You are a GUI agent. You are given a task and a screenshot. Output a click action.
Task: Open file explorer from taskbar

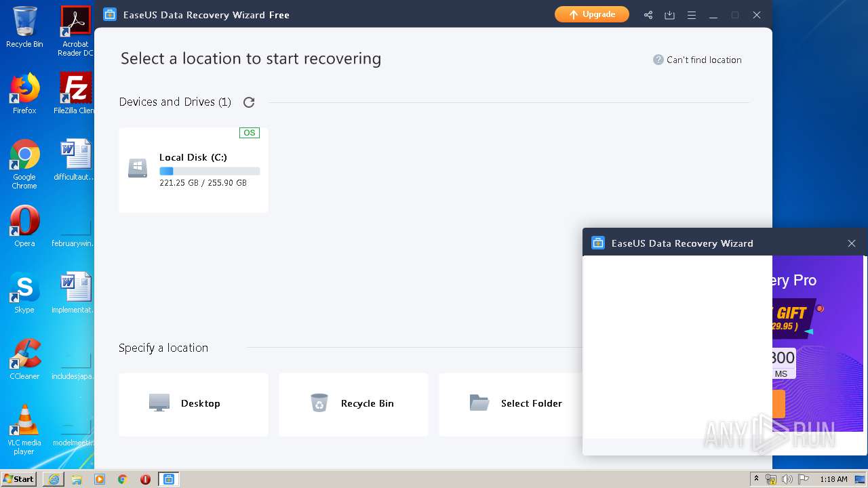point(77,479)
